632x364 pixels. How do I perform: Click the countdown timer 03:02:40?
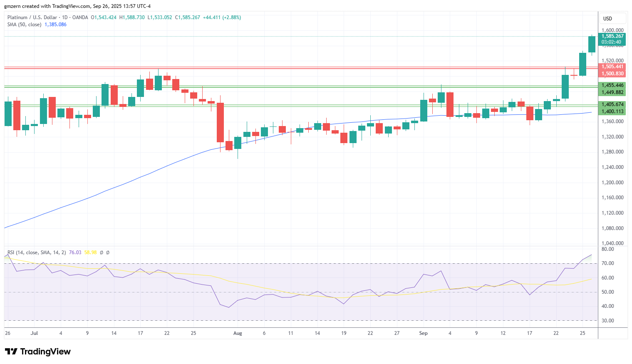click(x=611, y=42)
